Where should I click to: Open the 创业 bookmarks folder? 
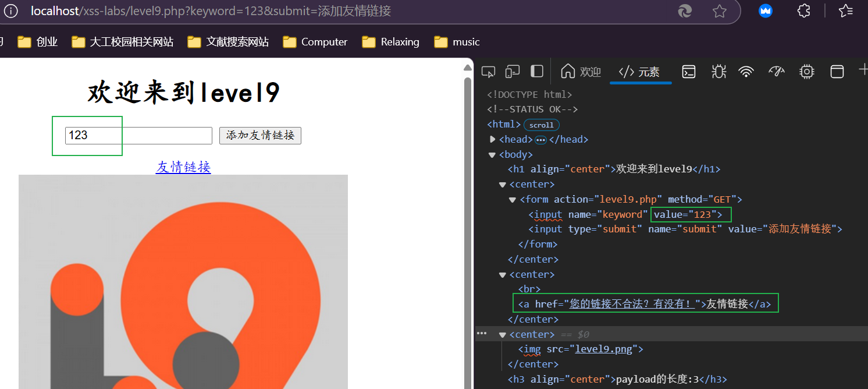38,42
